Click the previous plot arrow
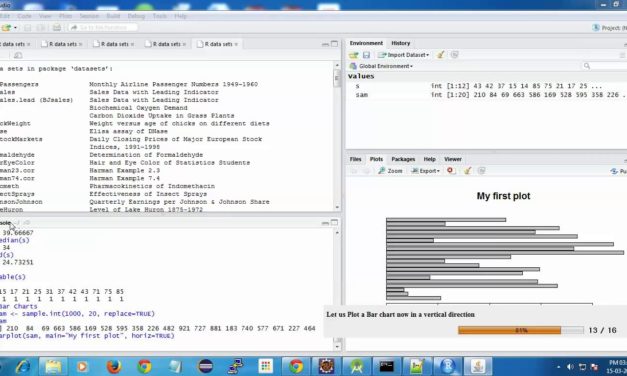Screen dimensions: 627x376 353,171
